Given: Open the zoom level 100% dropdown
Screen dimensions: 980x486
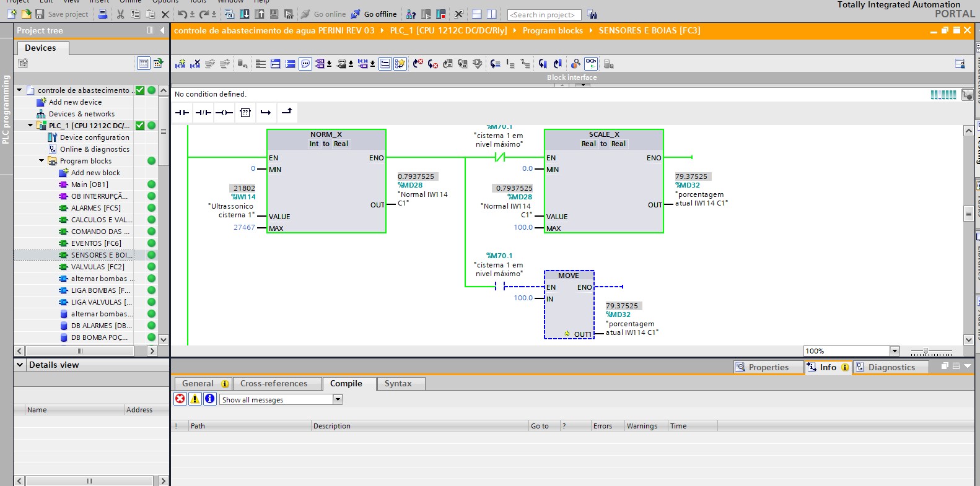Looking at the screenshot, I should [x=895, y=351].
